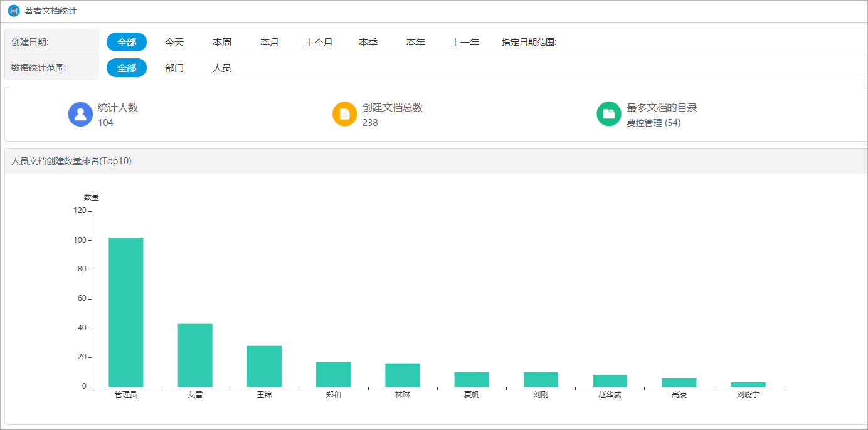Click 全部 in the 数据统计范围 row
868x430 pixels.
(126, 67)
